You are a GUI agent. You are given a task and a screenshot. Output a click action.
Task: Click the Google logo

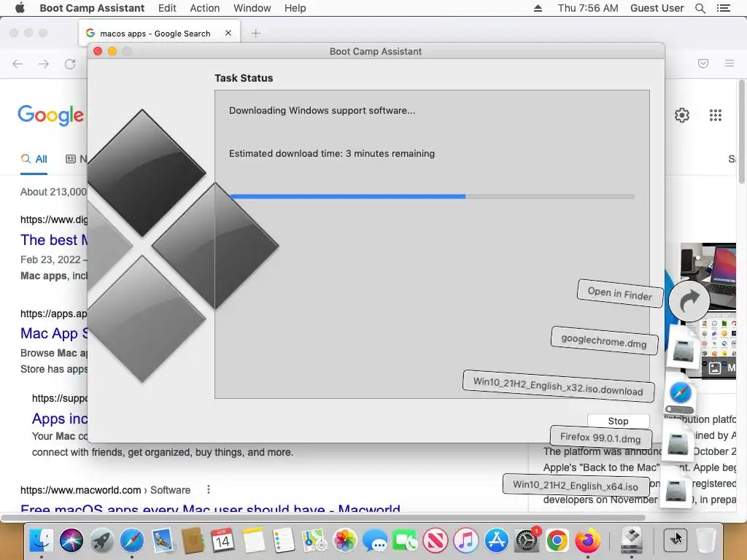pos(50,115)
